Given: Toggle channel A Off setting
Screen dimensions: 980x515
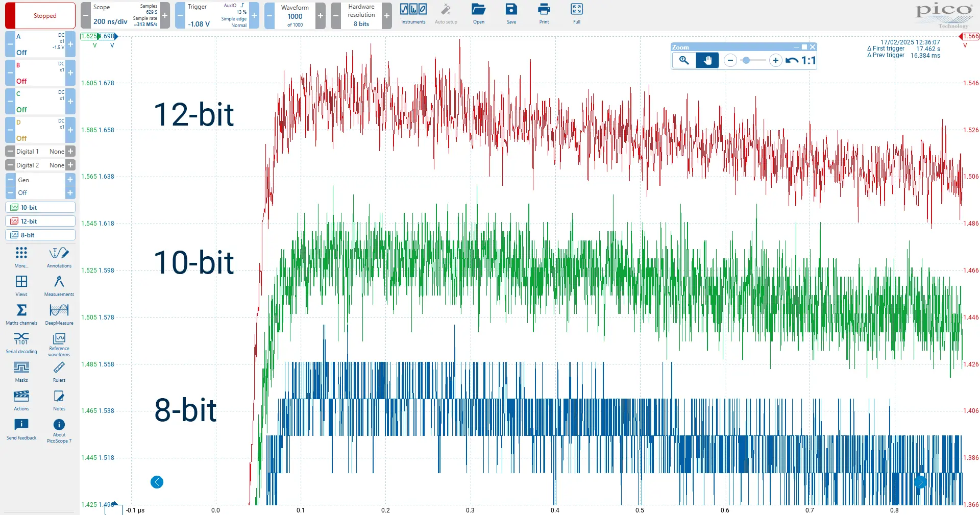Looking at the screenshot, I should (x=21, y=53).
